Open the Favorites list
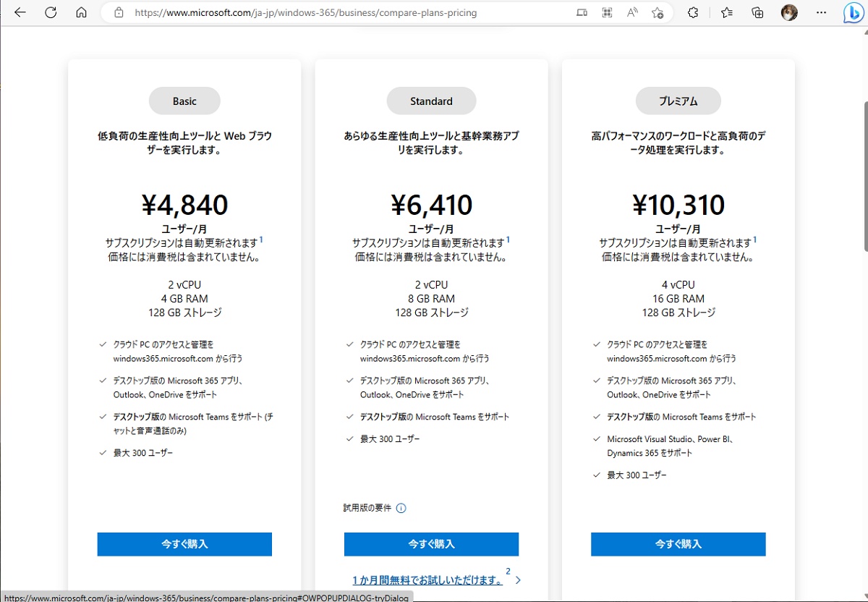Image resolution: width=868 pixels, height=602 pixels. [x=727, y=13]
